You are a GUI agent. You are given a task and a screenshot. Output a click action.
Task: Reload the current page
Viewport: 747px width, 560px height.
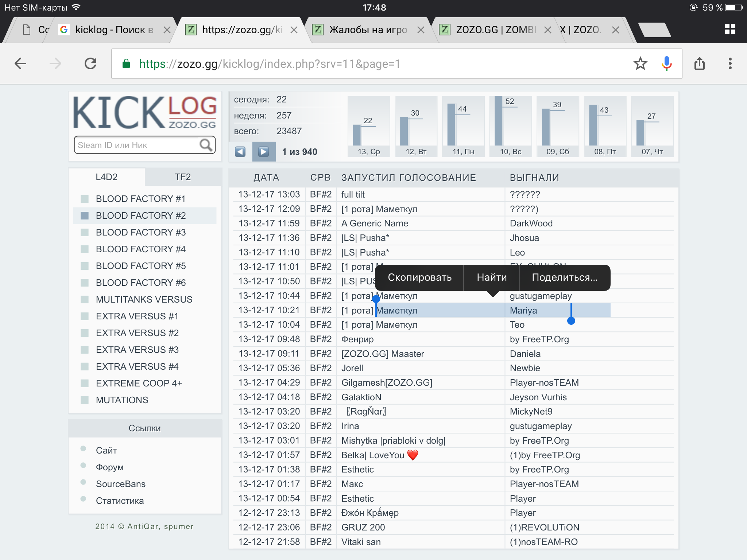pos(90,64)
